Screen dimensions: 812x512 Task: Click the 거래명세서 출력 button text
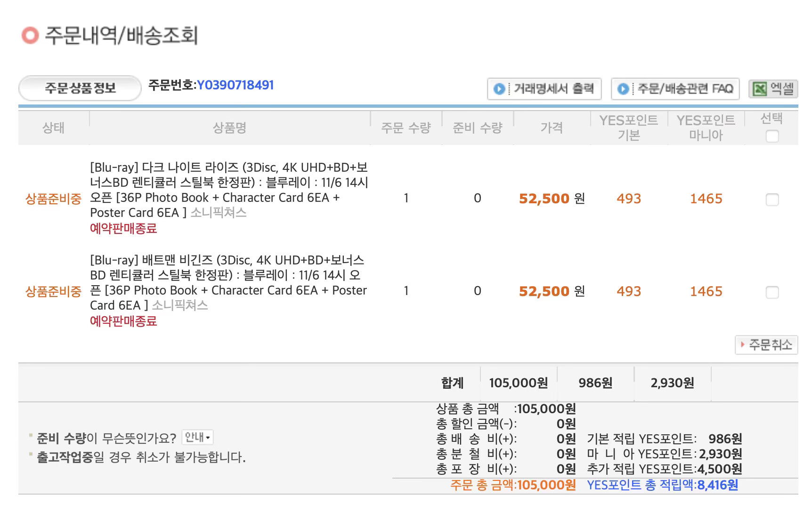(553, 89)
